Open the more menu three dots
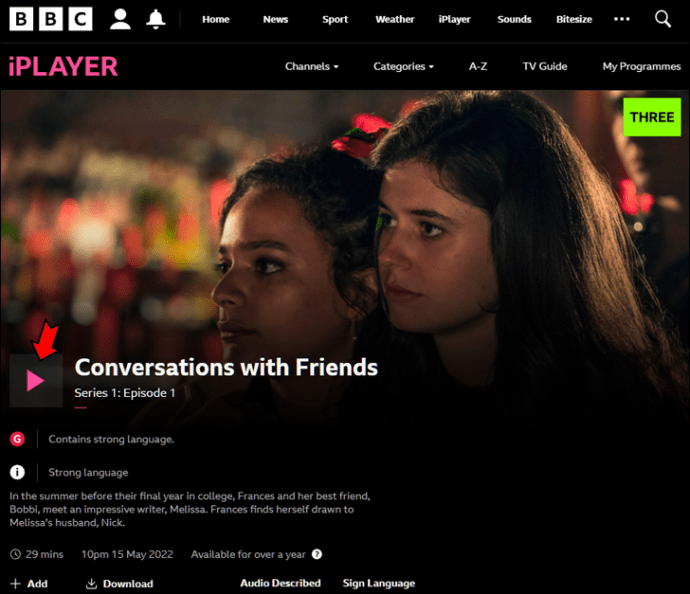This screenshot has height=594, width=690. coord(621,19)
